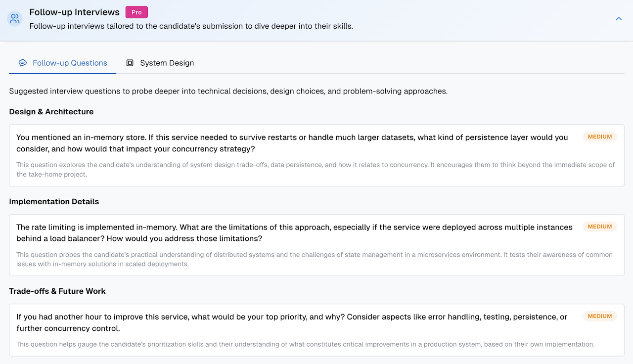The image size is (633, 364).
Task: Collapse the Follow-up Interviews section chevron
Action: (619, 19)
